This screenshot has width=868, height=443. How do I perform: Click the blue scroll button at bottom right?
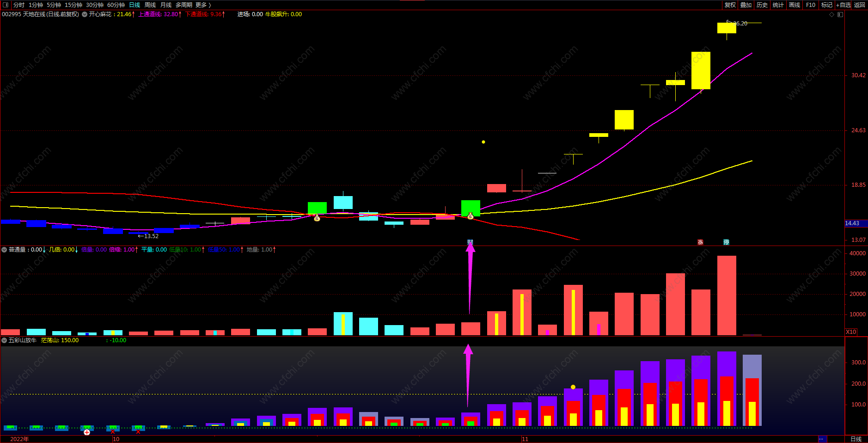coord(822,439)
